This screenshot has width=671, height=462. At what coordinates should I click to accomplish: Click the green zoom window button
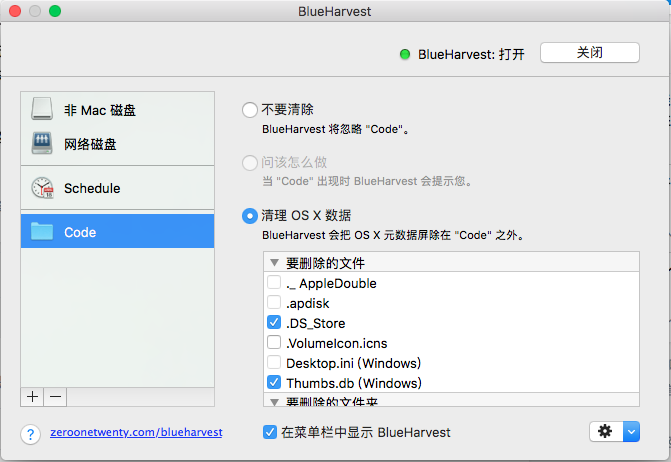pyautogui.click(x=55, y=11)
